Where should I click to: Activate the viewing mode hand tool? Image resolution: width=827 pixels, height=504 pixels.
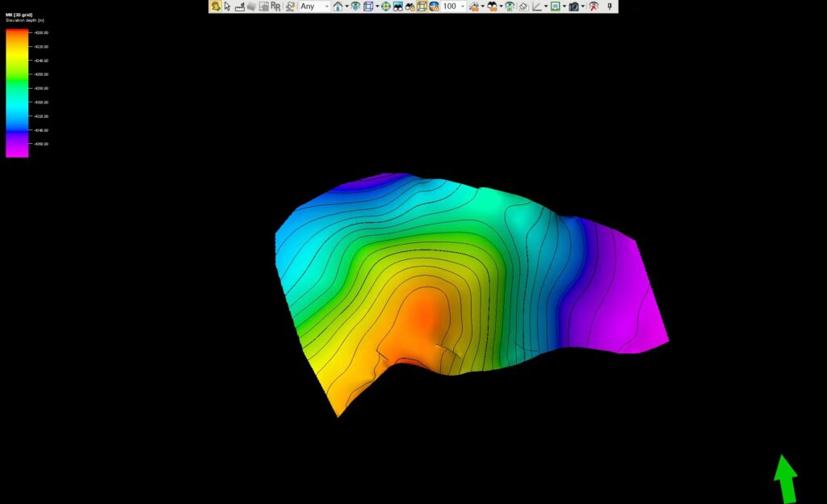pos(216,6)
